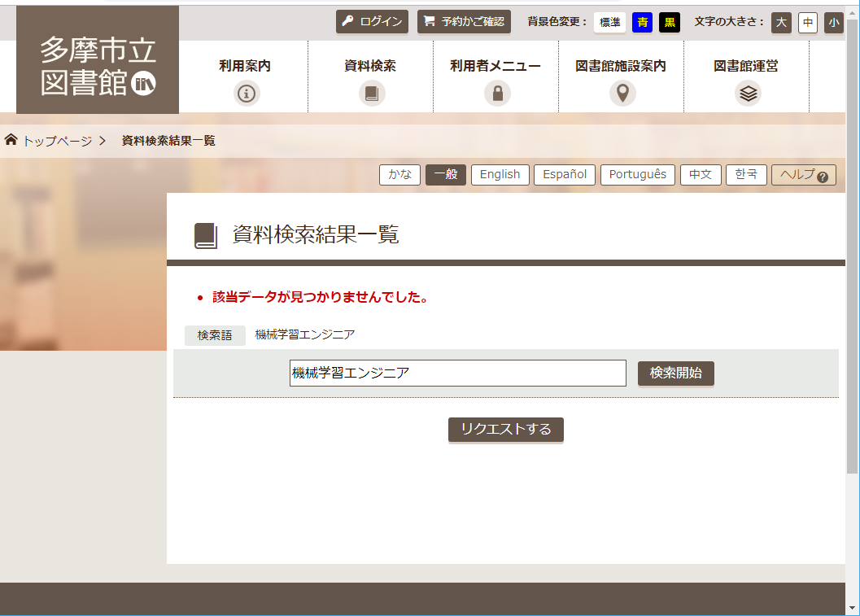This screenshot has height=616, width=860.
Task: Select the 中文 language tab
Action: pos(701,174)
